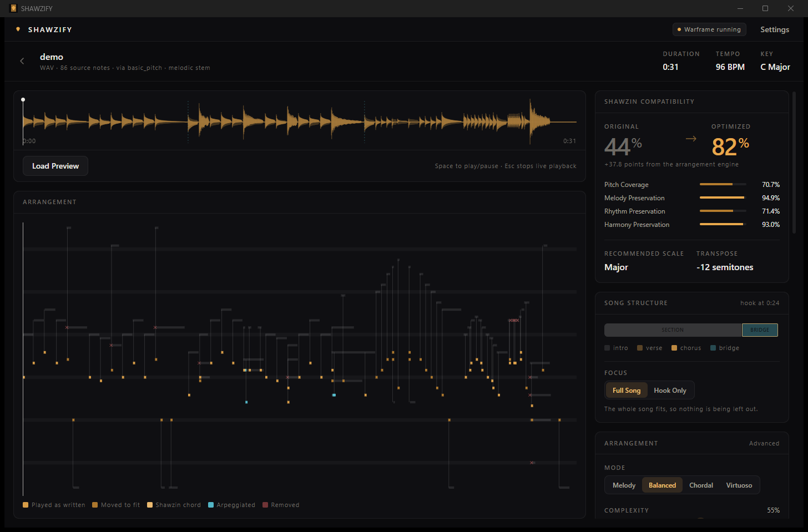The width and height of the screenshot is (808, 532).
Task: Click the verse legend square
Action: [x=640, y=348]
